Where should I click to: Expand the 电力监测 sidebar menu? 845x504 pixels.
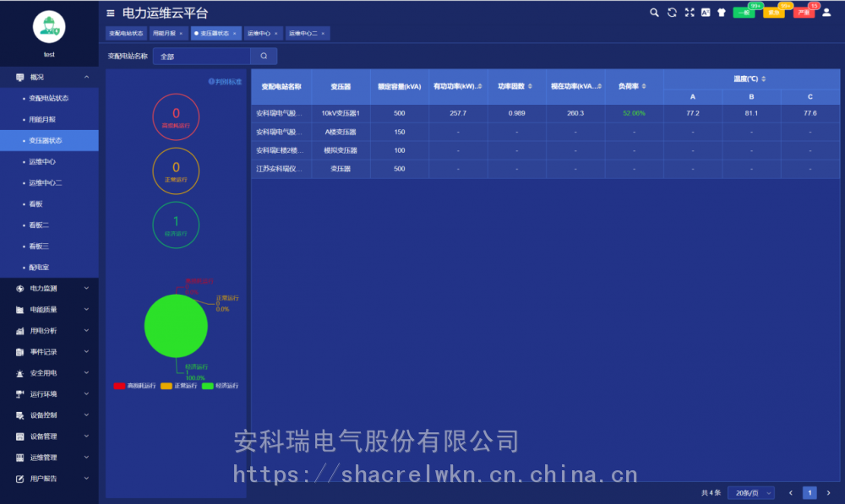coord(49,289)
